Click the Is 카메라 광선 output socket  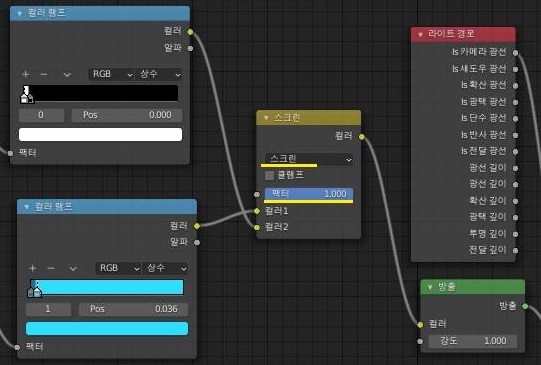(515, 53)
